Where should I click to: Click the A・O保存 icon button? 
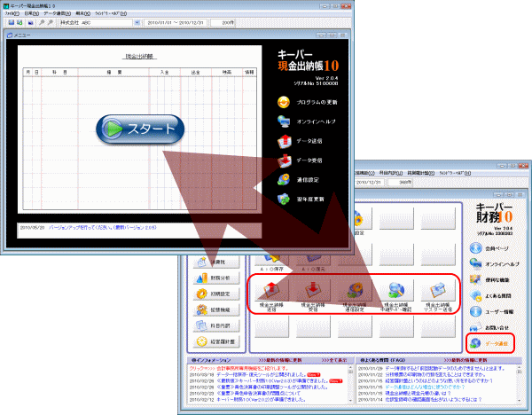point(271,260)
